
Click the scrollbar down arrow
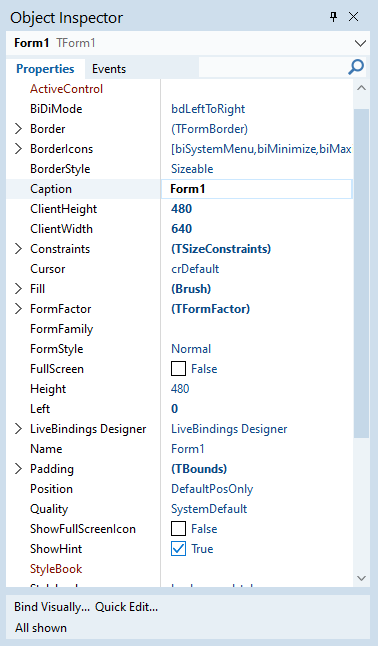coord(362,578)
